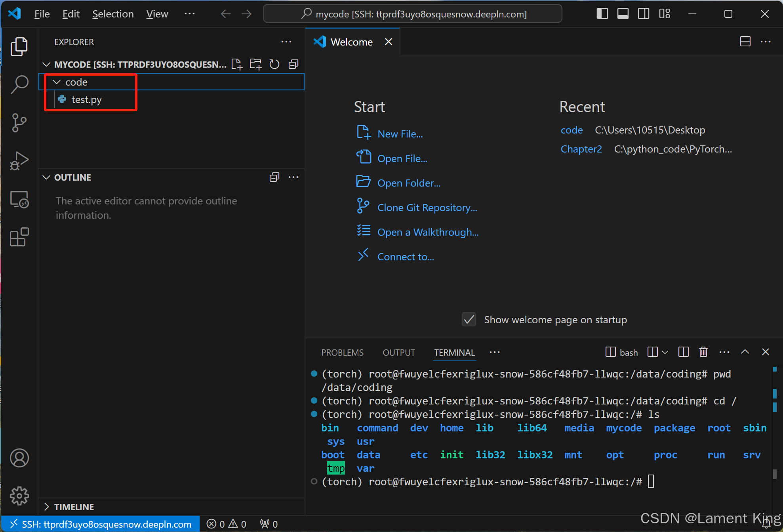Image resolution: width=783 pixels, height=532 pixels.
Task: Click Open Folder link
Action: point(408,183)
